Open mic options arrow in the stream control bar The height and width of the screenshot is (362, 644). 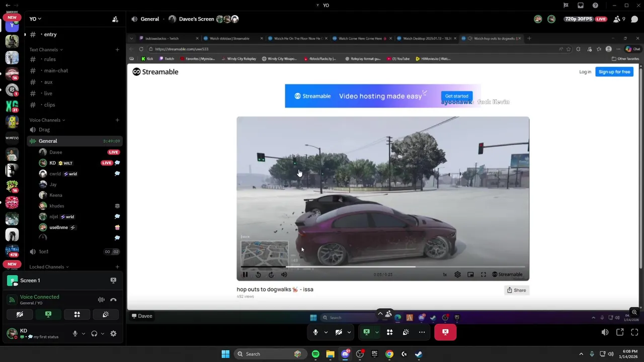[326, 332]
